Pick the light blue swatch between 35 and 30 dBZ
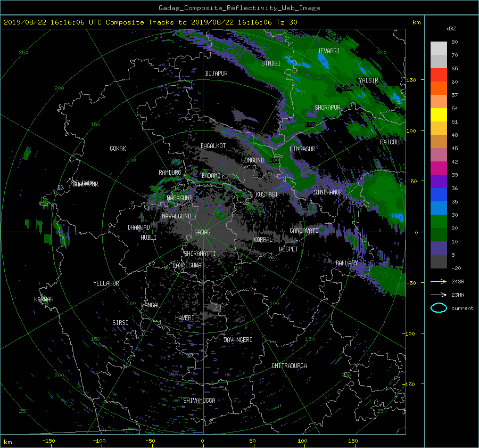 pyautogui.click(x=439, y=208)
